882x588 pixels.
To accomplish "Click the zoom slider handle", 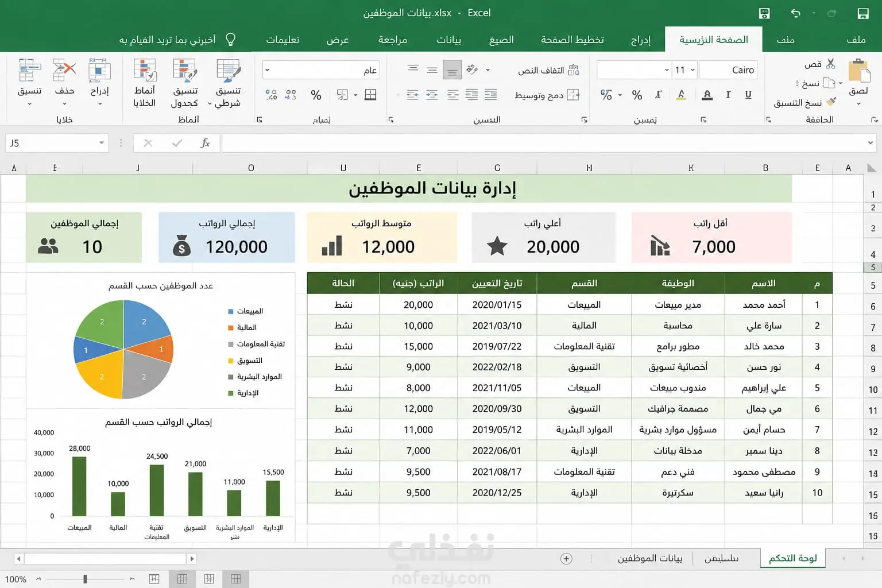I will coord(85,579).
